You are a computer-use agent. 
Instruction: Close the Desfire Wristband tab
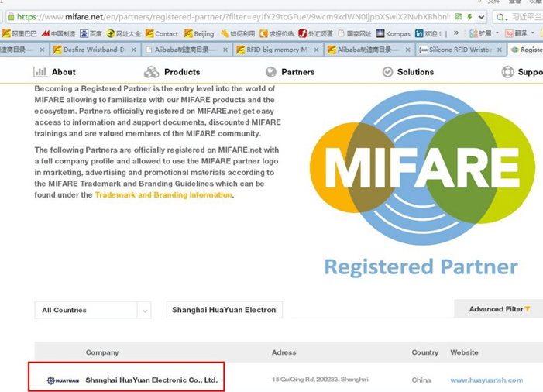[134, 50]
